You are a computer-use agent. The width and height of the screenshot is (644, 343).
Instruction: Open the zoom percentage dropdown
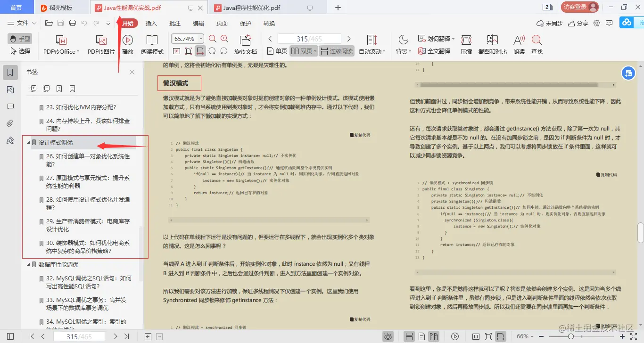[x=200, y=39]
